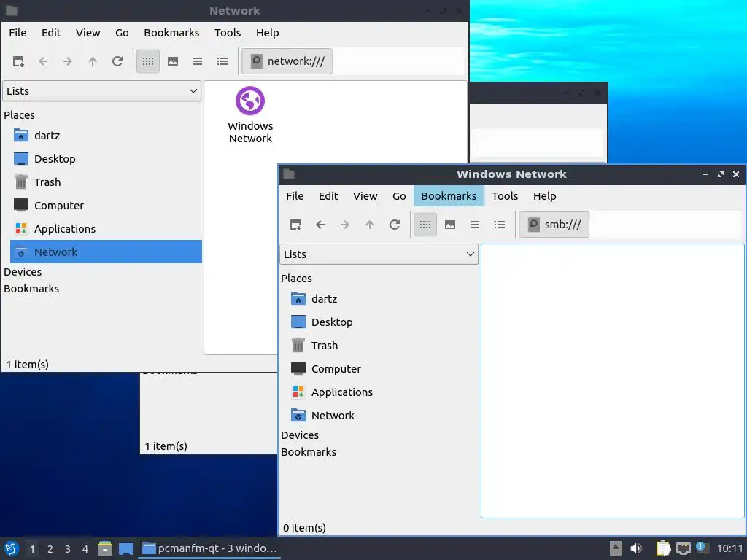The image size is (747, 560).
Task: Switch Network window to icon view
Action: coord(148,61)
